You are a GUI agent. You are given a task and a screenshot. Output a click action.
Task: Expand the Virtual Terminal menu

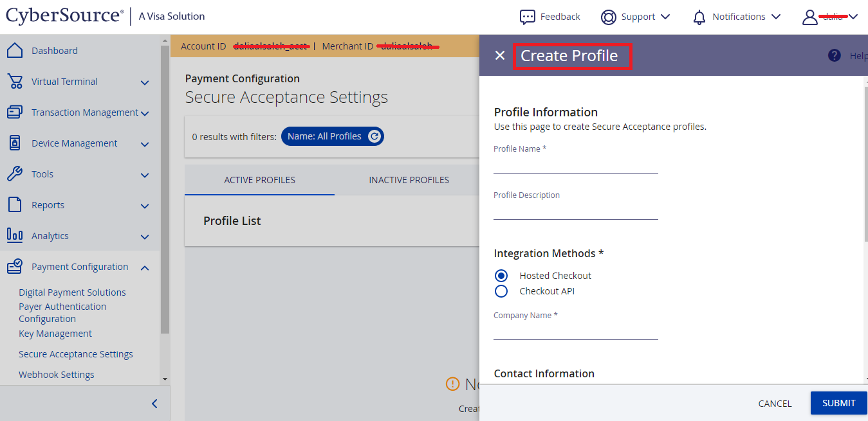click(x=145, y=82)
